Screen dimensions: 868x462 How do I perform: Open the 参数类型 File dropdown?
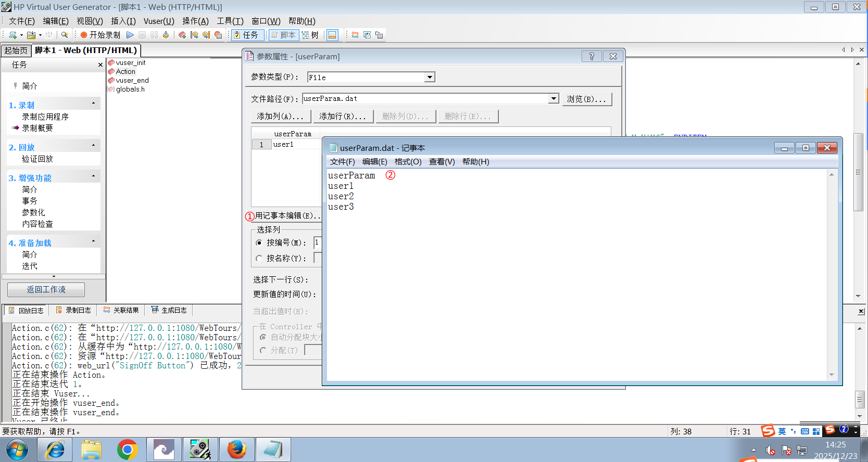tap(430, 78)
